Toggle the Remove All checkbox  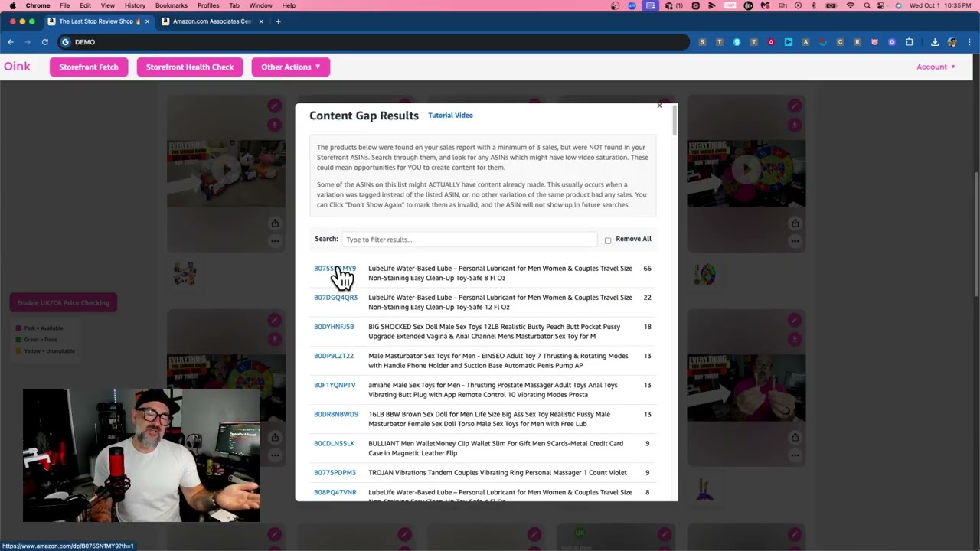tap(608, 240)
